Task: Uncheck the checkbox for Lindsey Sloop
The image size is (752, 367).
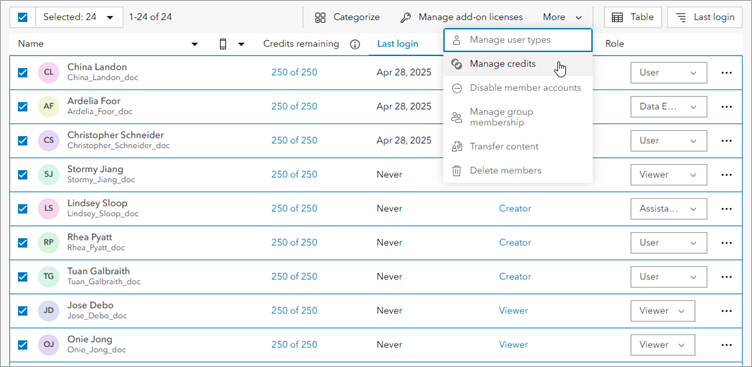Action: click(23, 209)
